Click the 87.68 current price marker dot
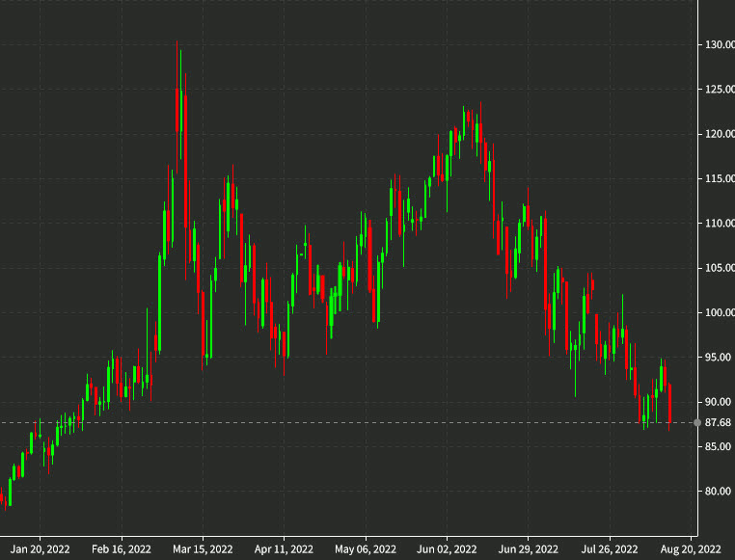The height and width of the screenshot is (560, 735). [697, 423]
